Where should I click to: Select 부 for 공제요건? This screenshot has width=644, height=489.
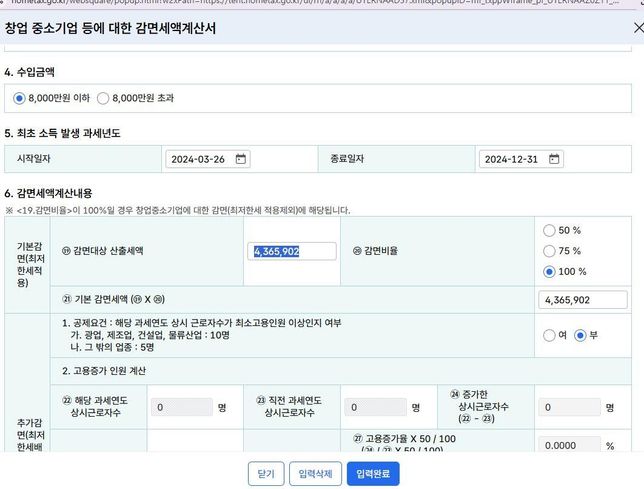[579, 335]
